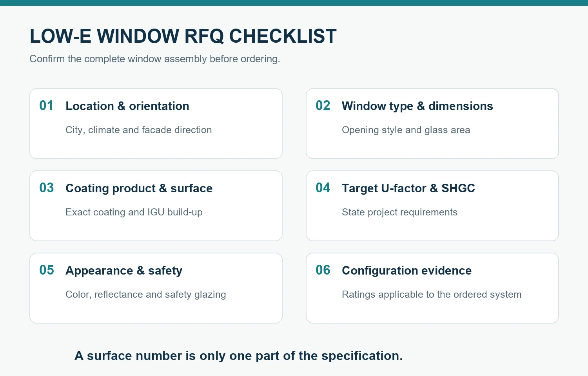Select the heading "Target U-factor & SHGC"
Screen dimensions: 588x376
pos(408,188)
